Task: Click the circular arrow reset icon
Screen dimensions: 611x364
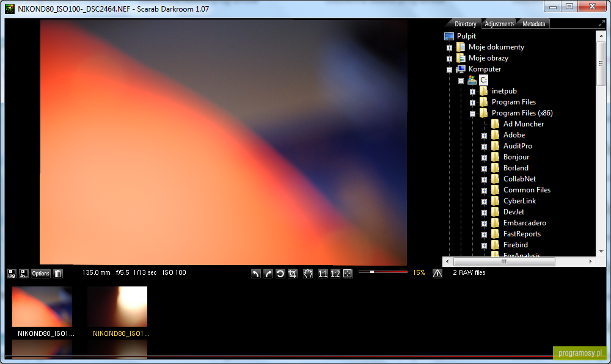Action: point(280,273)
